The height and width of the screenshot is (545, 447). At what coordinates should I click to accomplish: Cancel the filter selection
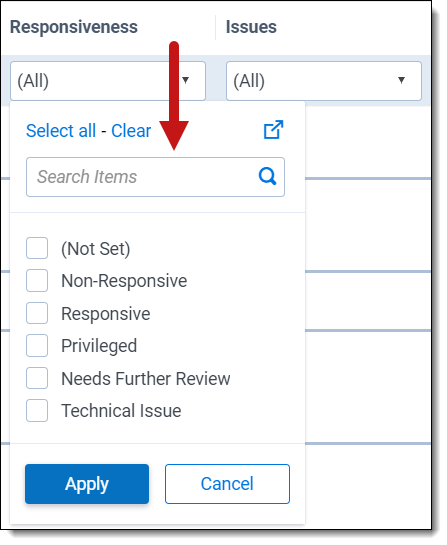pyautogui.click(x=227, y=484)
